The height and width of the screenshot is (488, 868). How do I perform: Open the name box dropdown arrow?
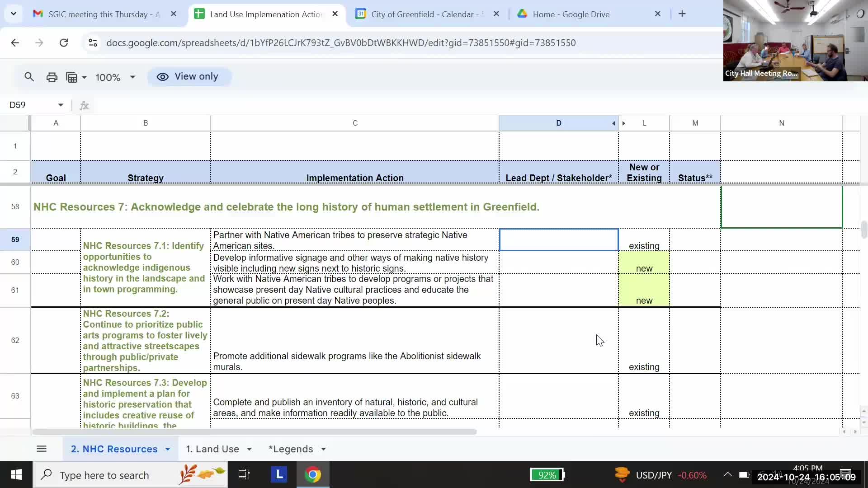point(61,105)
